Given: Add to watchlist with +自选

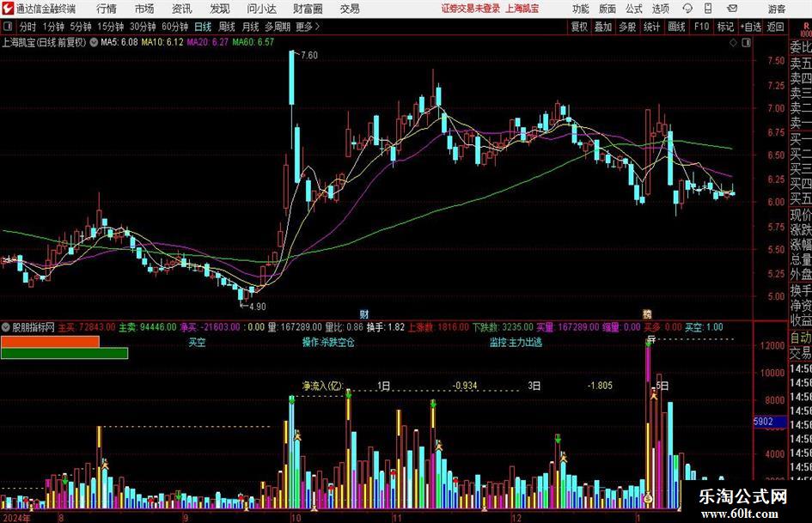Looking at the screenshot, I should (751, 27).
